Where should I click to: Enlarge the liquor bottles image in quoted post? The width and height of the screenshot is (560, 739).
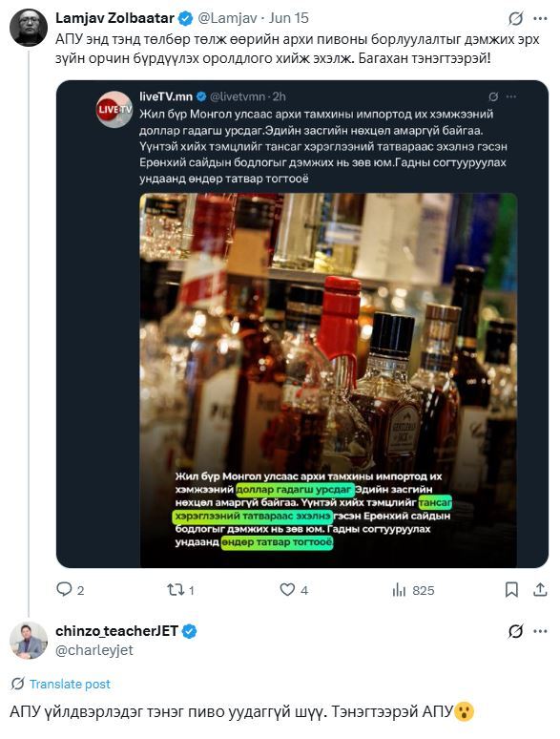[328, 380]
